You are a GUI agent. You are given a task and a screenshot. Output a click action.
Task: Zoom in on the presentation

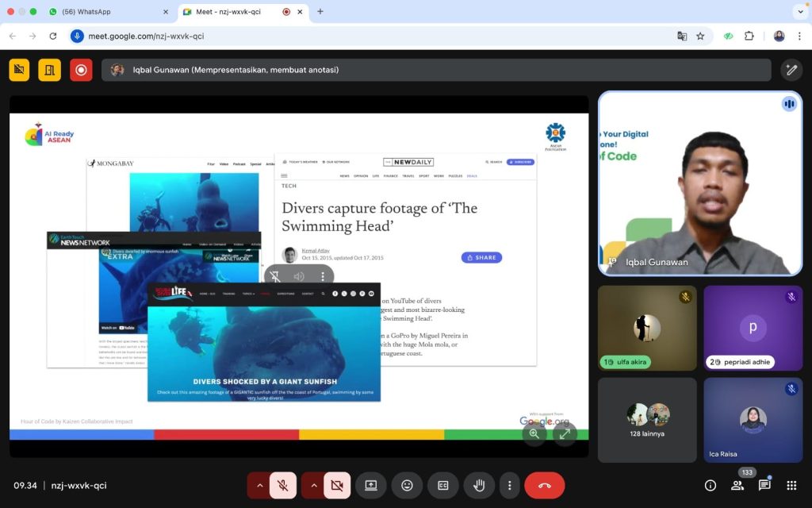tap(534, 434)
